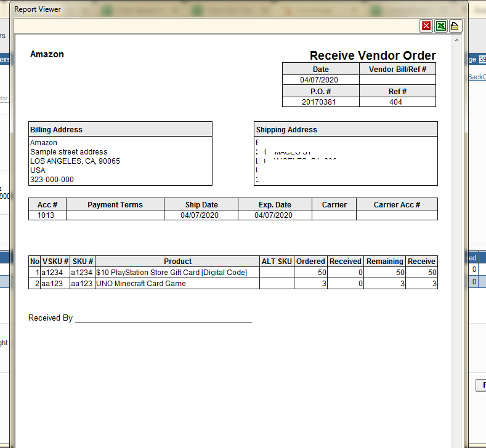This screenshot has height=448, width=486.
Task: Click the Payment Terms column header
Action: (x=115, y=204)
